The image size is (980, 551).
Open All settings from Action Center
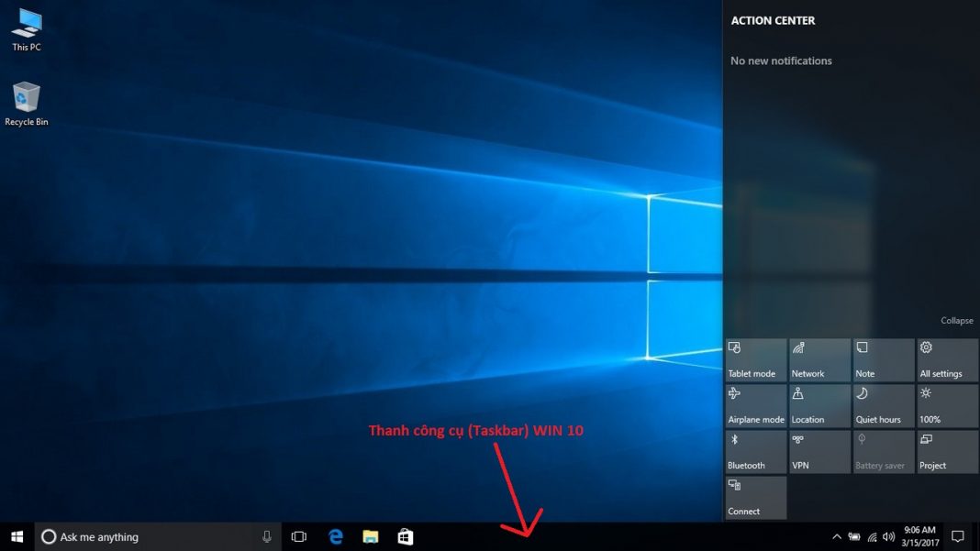click(x=947, y=358)
